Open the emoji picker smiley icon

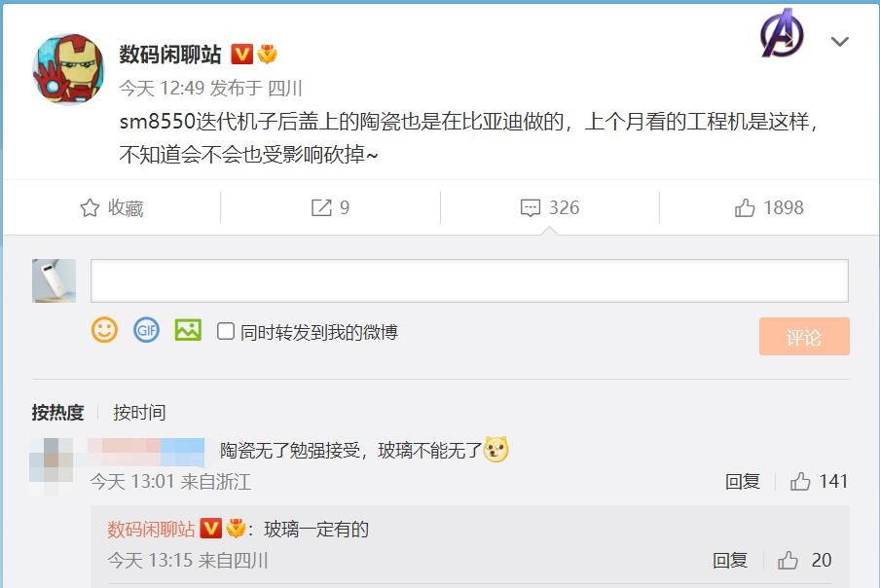point(104,330)
